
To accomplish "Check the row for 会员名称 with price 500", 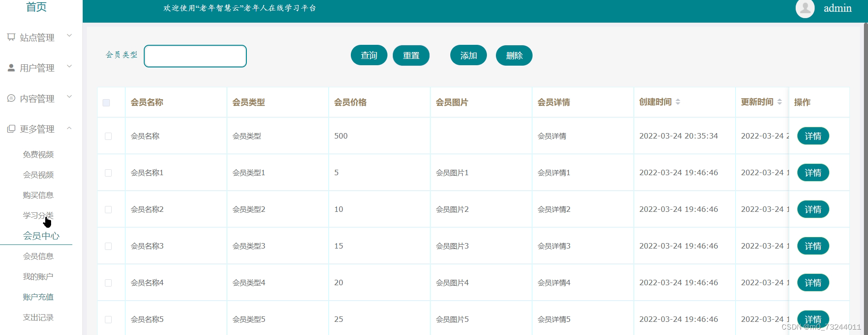I will (x=108, y=136).
